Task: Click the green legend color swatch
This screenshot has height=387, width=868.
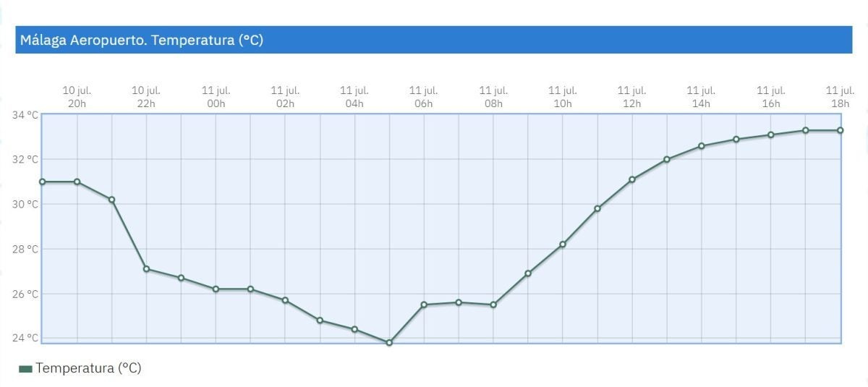Action: coord(25,369)
